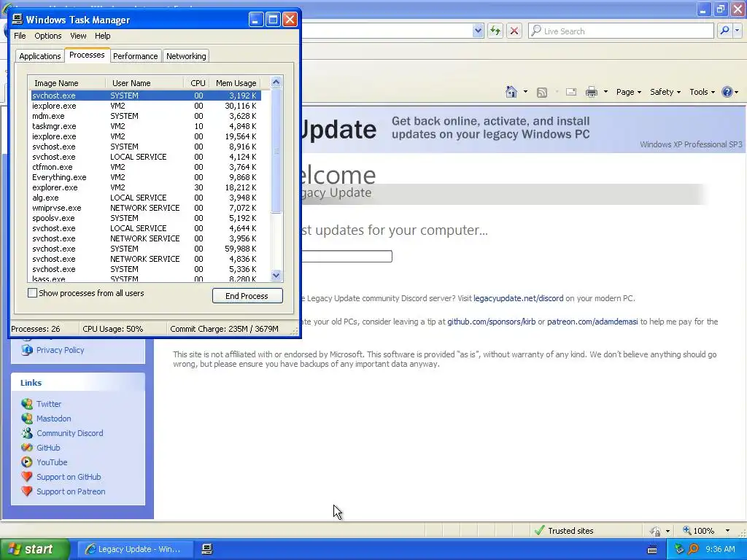Click the Twitter link icon
The width and height of the screenshot is (747, 560).
coord(27,404)
